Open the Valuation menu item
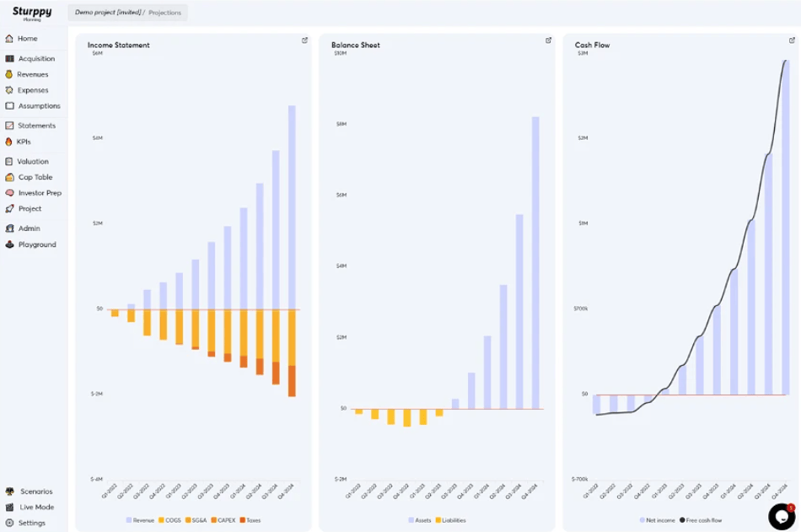The width and height of the screenshot is (801, 532). coord(33,161)
